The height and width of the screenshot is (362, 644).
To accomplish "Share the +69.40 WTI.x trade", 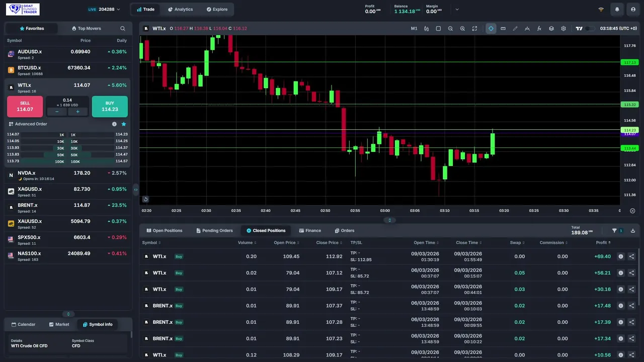I will pos(632,256).
